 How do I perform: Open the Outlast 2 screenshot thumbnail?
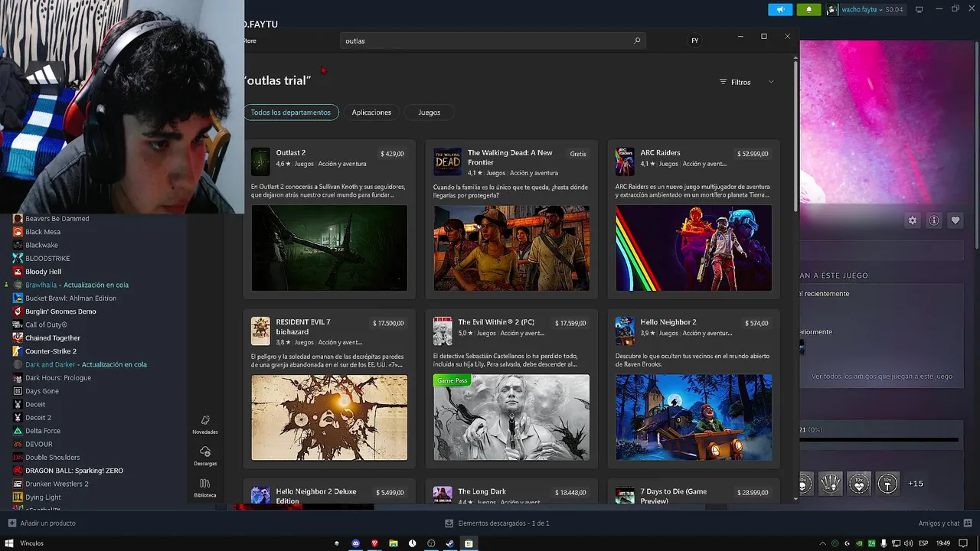click(329, 248)
